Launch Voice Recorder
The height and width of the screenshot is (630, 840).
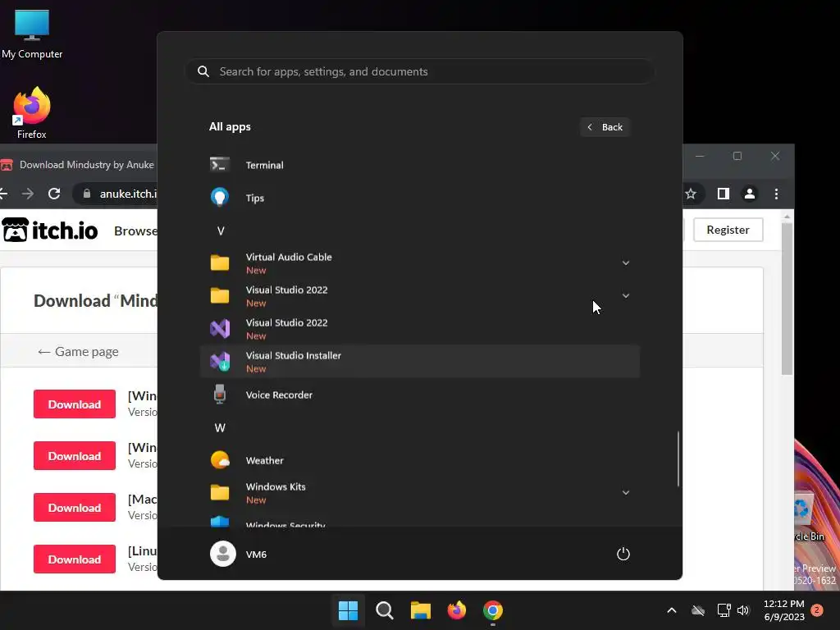coord(419,395)
